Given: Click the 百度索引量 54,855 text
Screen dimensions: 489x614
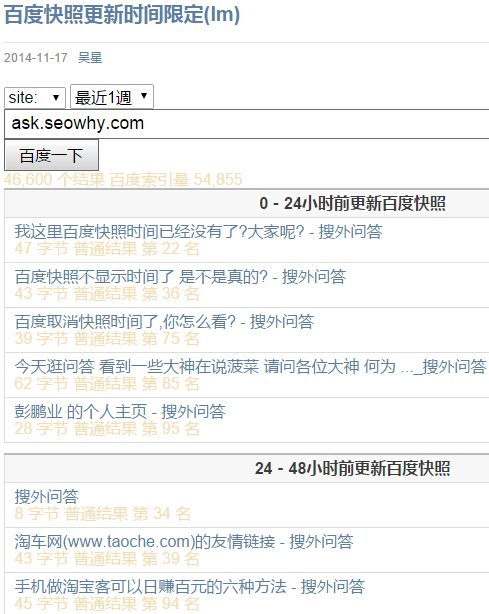Looking at the screenshot, I should (x=176, y=180).
